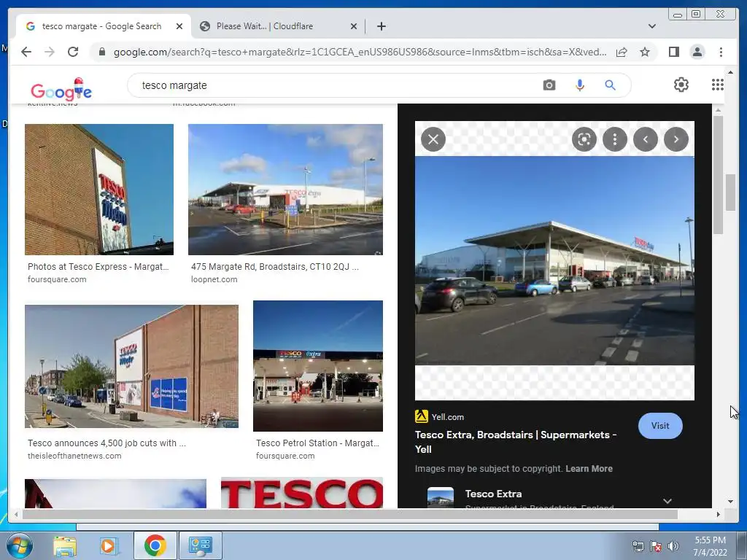747x560 pixels.
Task: Open image preview more options
Action: [x=614, y=139]
